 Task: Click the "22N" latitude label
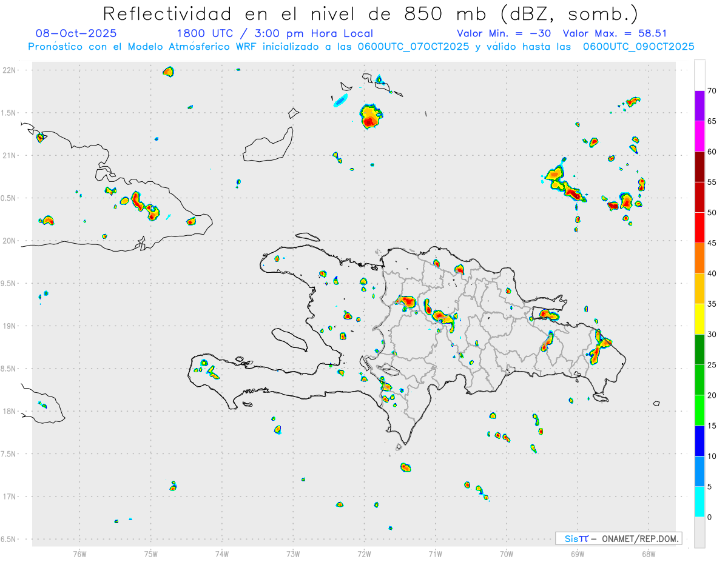point(8,70)
